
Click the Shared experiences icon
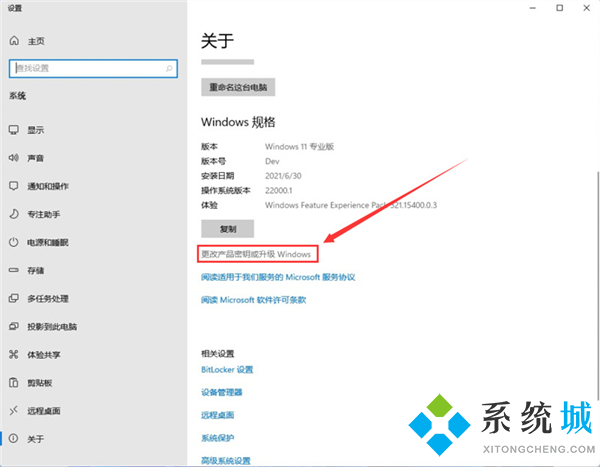coord(14,354)
